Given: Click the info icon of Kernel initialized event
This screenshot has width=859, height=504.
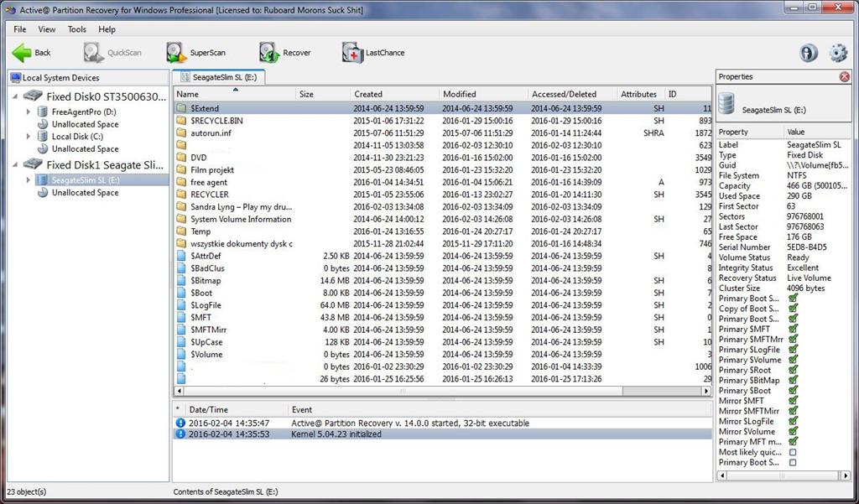Looking at the screenshot, I should 180,434.
